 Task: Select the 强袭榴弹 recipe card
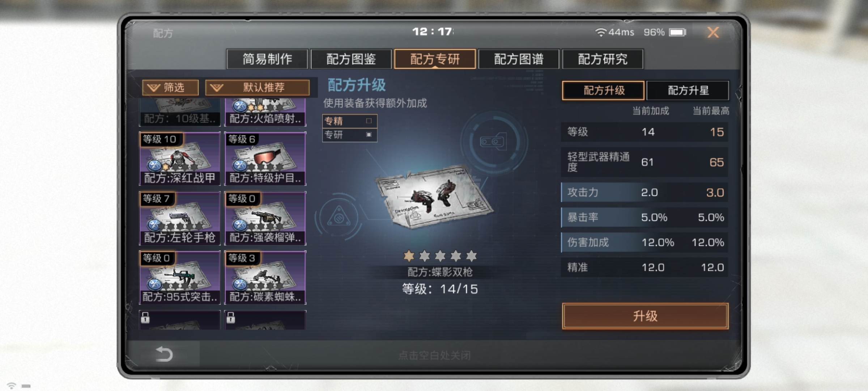pos(265,218)
